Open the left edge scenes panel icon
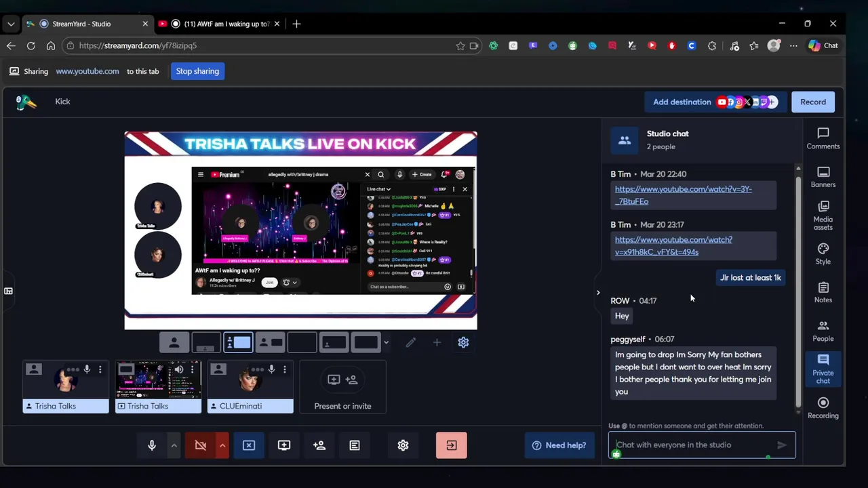 [8, 291]
